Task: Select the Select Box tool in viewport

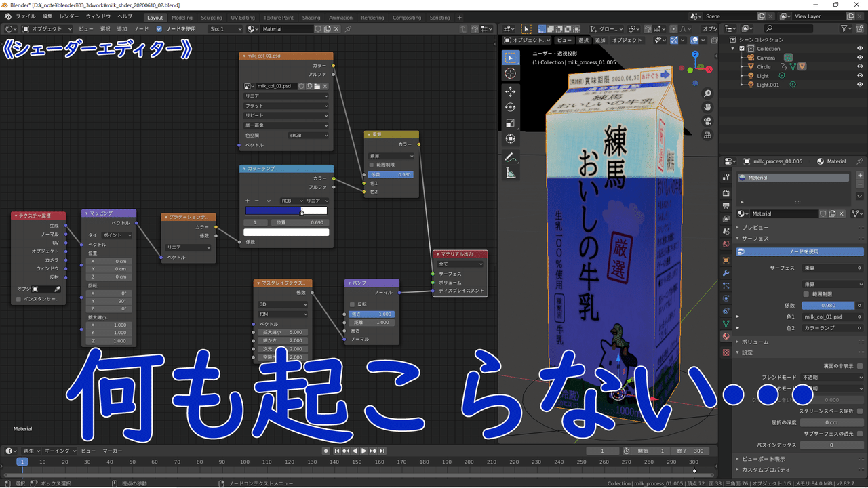Action: coord(511,58)
